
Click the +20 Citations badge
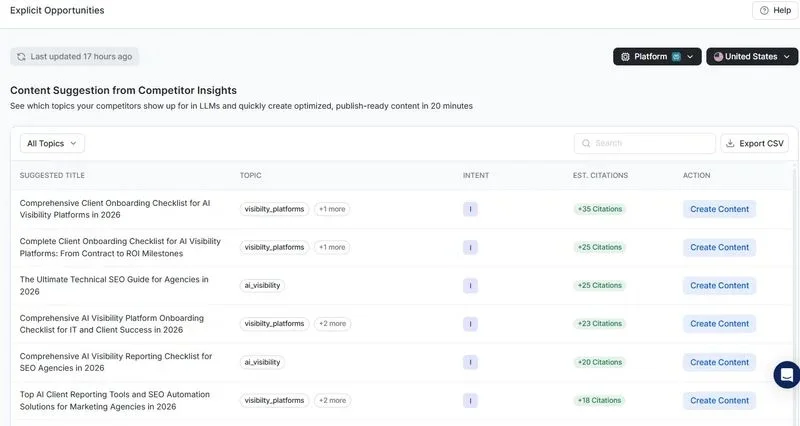599,362
